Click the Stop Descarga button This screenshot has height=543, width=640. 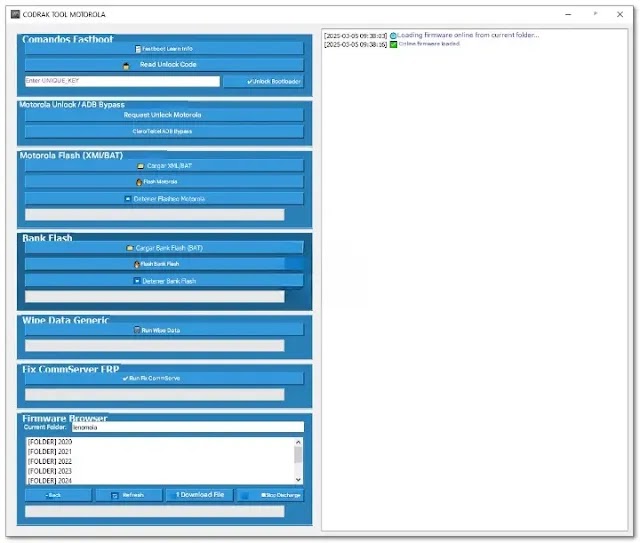(270, 495)
